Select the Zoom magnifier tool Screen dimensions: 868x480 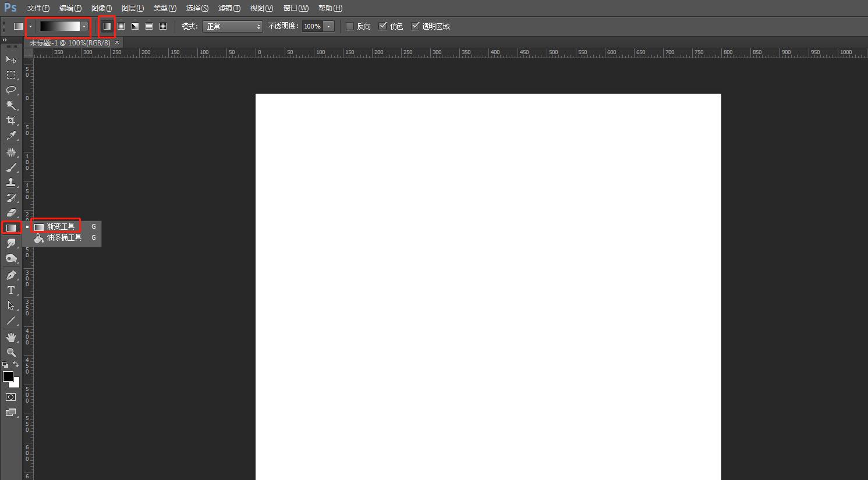click(x=10, y=352)
